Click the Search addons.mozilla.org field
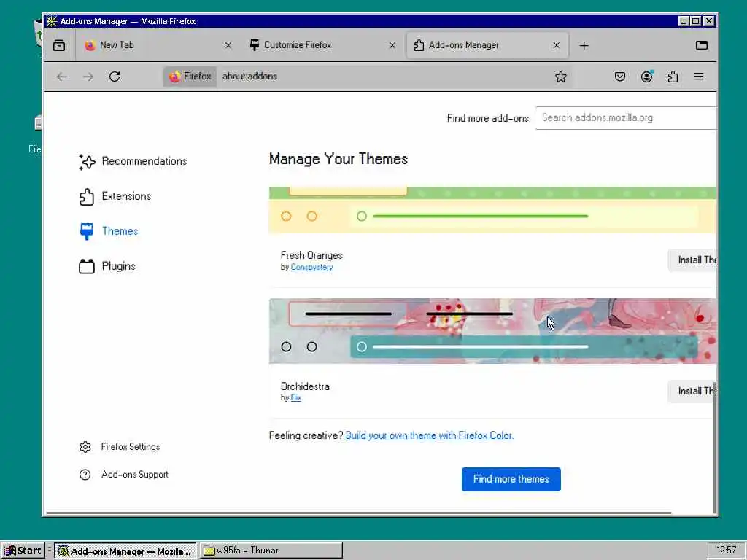 tap(625, 118)
